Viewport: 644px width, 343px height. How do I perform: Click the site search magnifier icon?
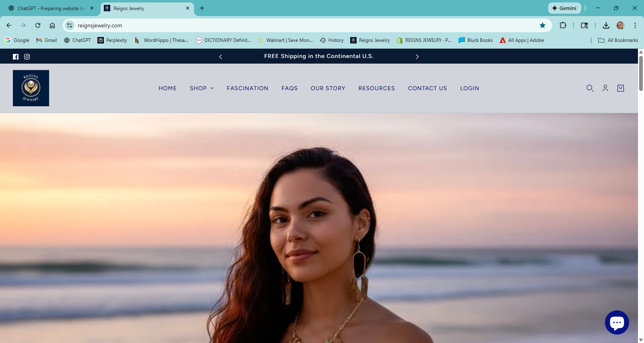(x=590, y=88)
